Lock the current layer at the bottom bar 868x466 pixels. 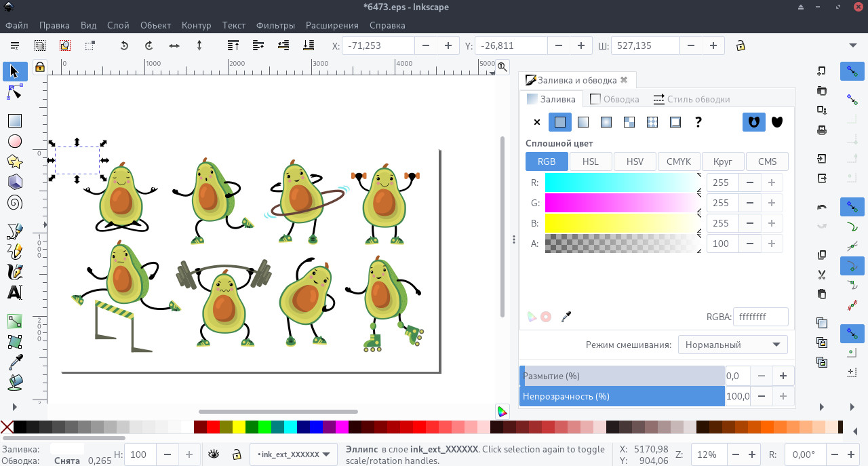tap(236, 454)
